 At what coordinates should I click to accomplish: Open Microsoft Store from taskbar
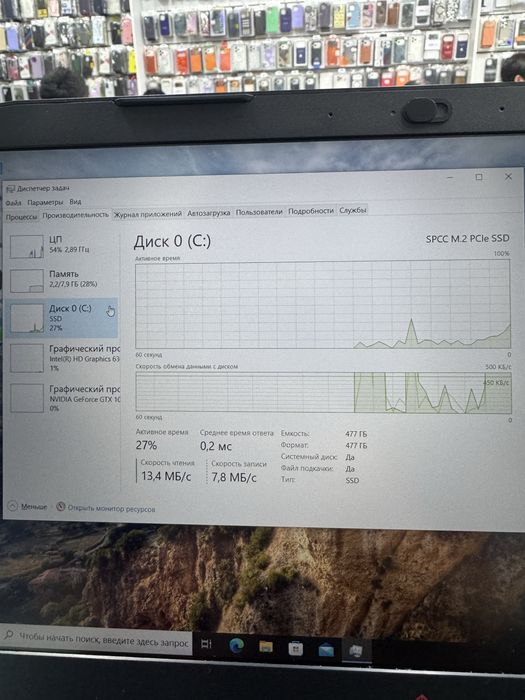pyautogui.click(x=296, y=648)
